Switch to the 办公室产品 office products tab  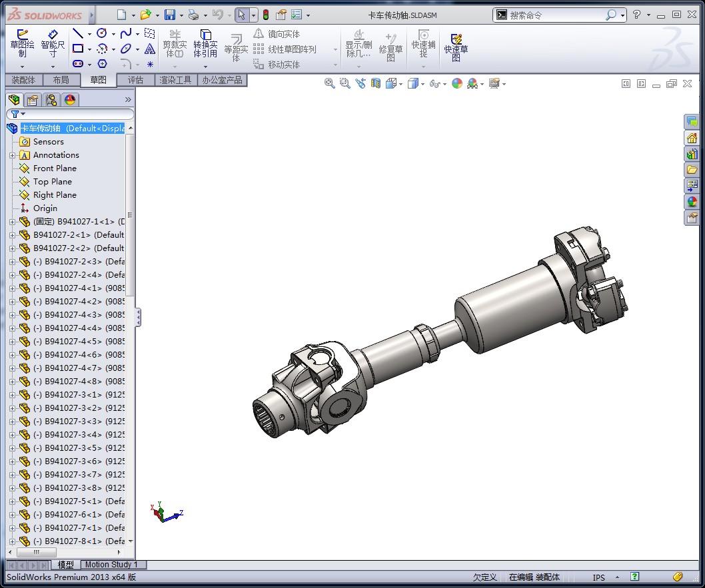pyautogui.click(x=222, y=80)
